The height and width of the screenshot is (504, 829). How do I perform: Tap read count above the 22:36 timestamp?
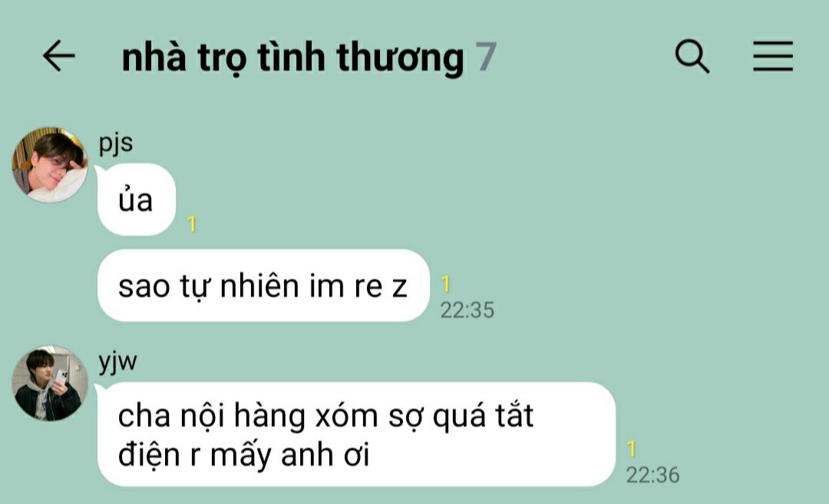point(631,449)
